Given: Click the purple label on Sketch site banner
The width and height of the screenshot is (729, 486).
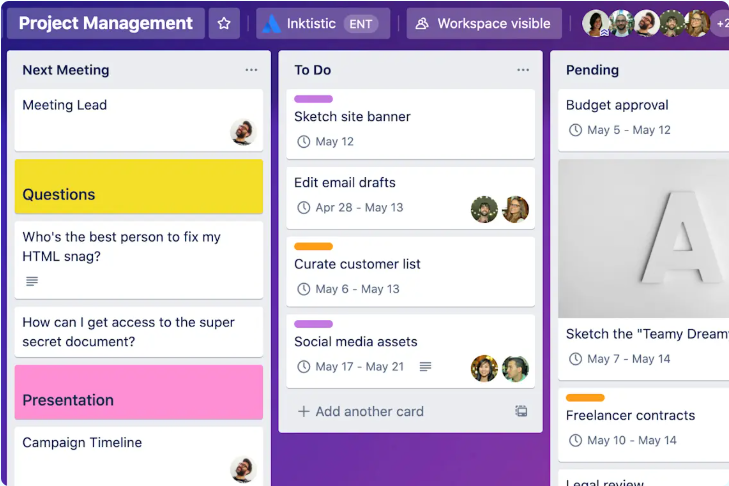Looking at the screenshot, I should [313, 99].
